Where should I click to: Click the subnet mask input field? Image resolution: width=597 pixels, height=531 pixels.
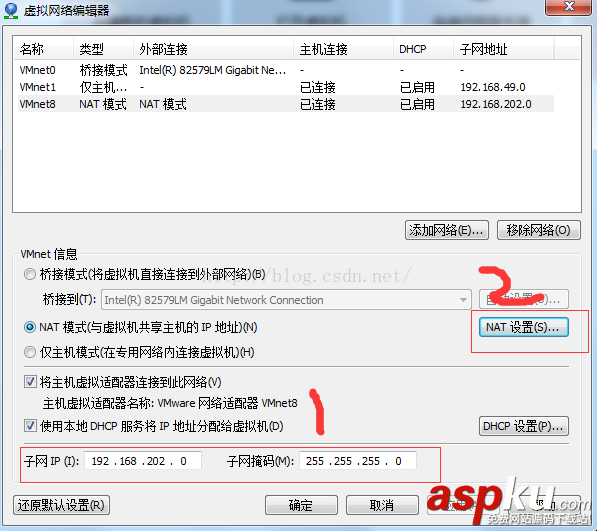(358, 461)
